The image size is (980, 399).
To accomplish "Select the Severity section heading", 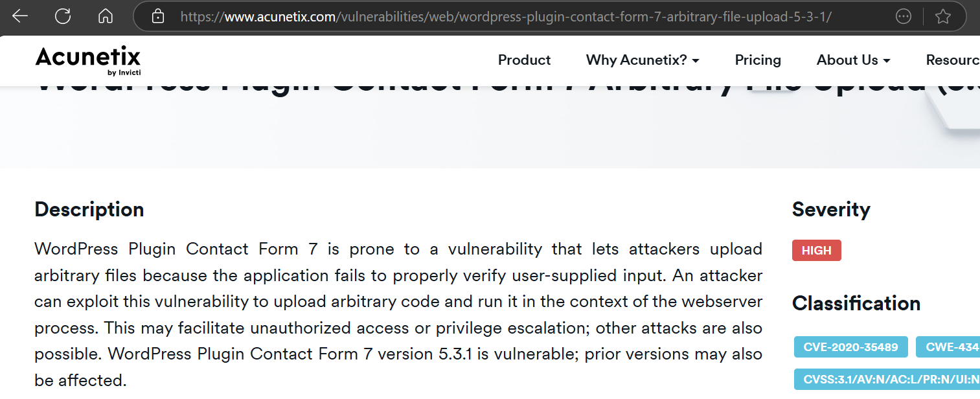I will click(x=831, y=210).
